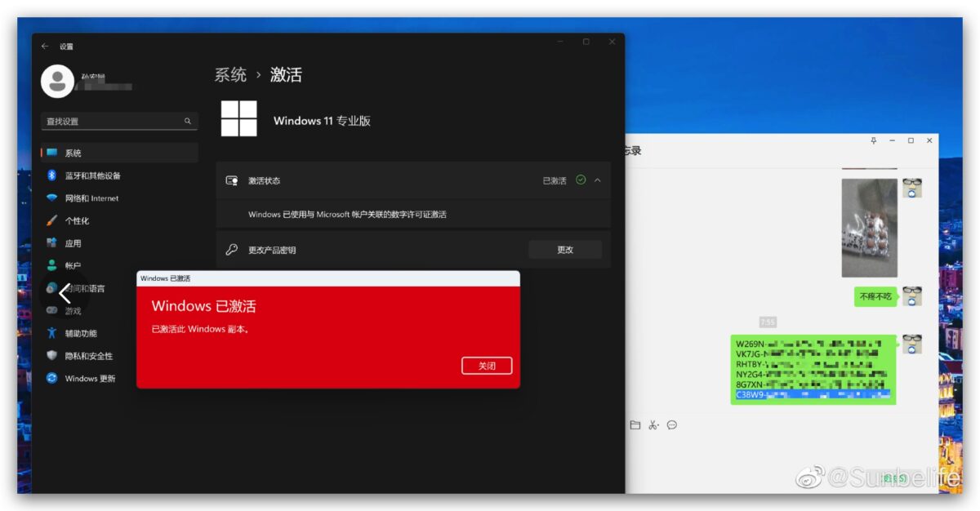The width and height of the screenshot is (980, 511).
Task: Click the 激活状态 row icon
Action: tap(232, 180)
